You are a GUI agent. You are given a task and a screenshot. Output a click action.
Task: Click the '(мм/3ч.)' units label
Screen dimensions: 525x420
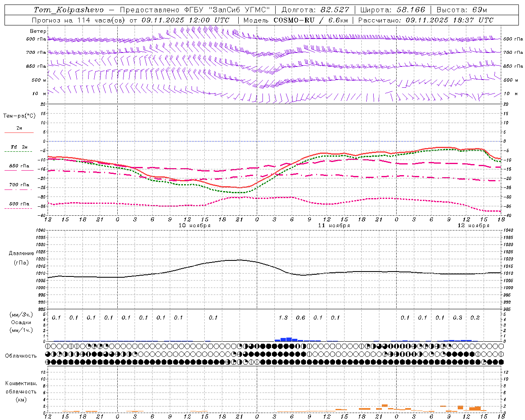(x=21, y=315)
